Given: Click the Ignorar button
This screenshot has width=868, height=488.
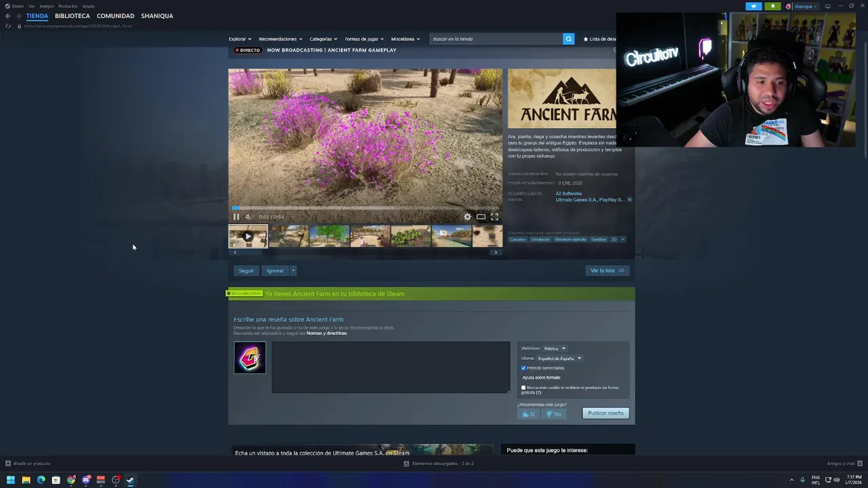Looking at the screenshot, I should 275,270.
